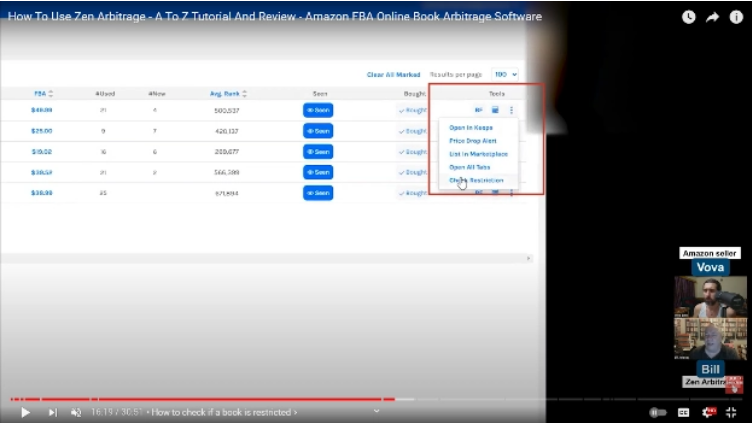752x423 pixels.
Task: Click the Tools column header
Action: pos(497,94)
